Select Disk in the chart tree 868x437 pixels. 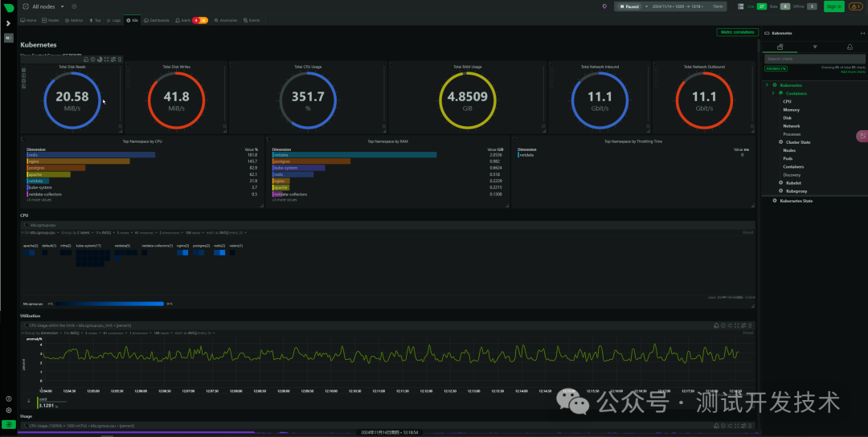pos(787,118)
